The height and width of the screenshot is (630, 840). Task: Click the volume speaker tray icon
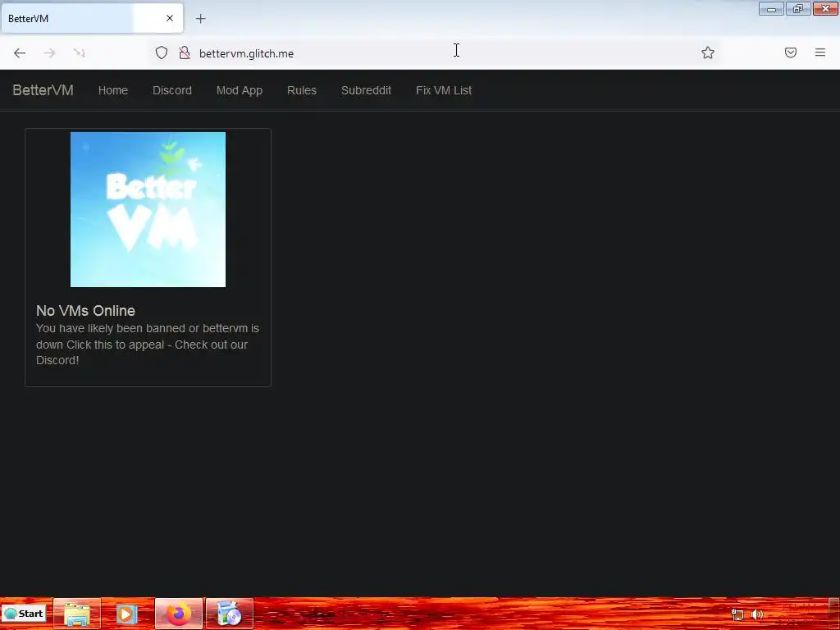pos(757,614)
